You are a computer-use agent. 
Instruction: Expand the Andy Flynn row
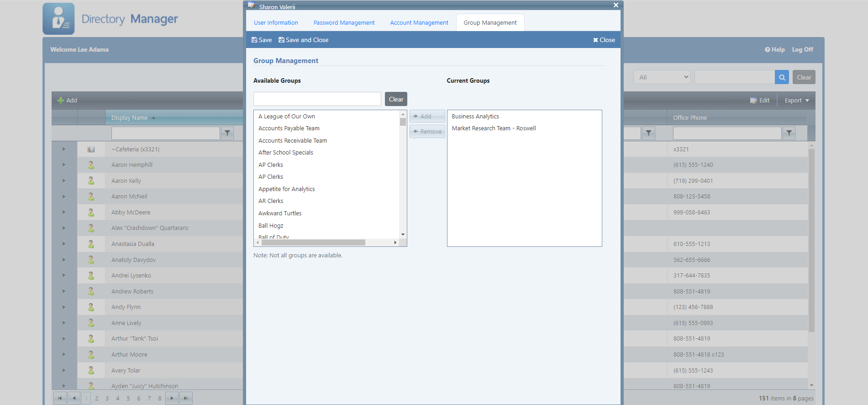click(64, 307)
